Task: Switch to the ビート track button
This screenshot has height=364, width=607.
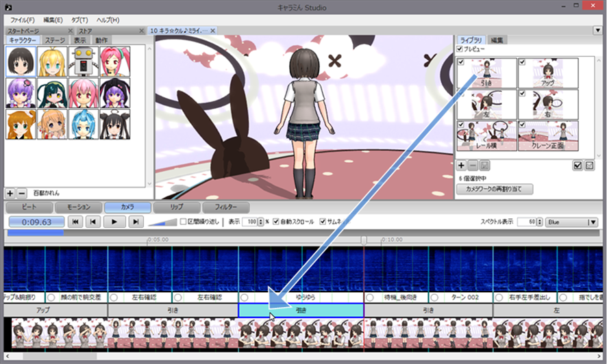Action: tap(29, 207)
